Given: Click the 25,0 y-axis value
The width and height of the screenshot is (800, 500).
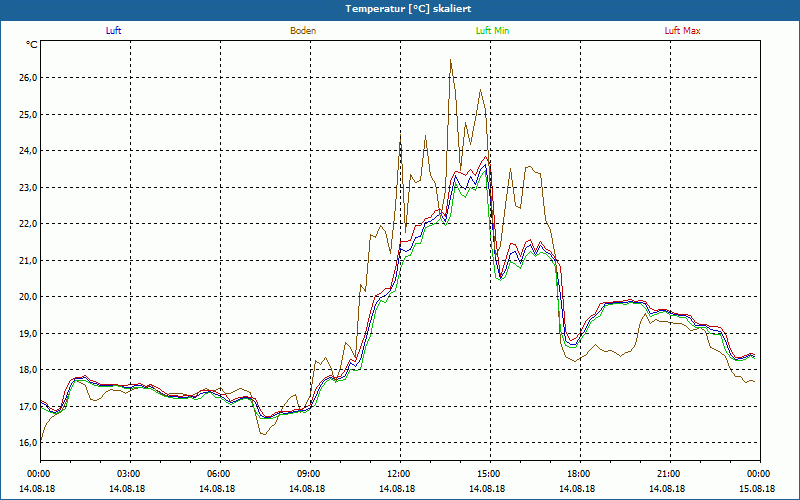Looking at the screenshot, I should coord(29,114).
